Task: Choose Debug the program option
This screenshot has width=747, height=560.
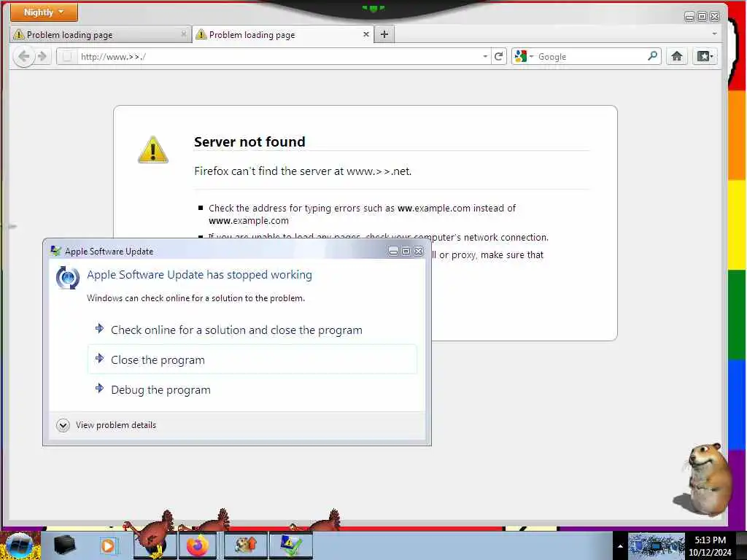Action: (x=252, y=389)
